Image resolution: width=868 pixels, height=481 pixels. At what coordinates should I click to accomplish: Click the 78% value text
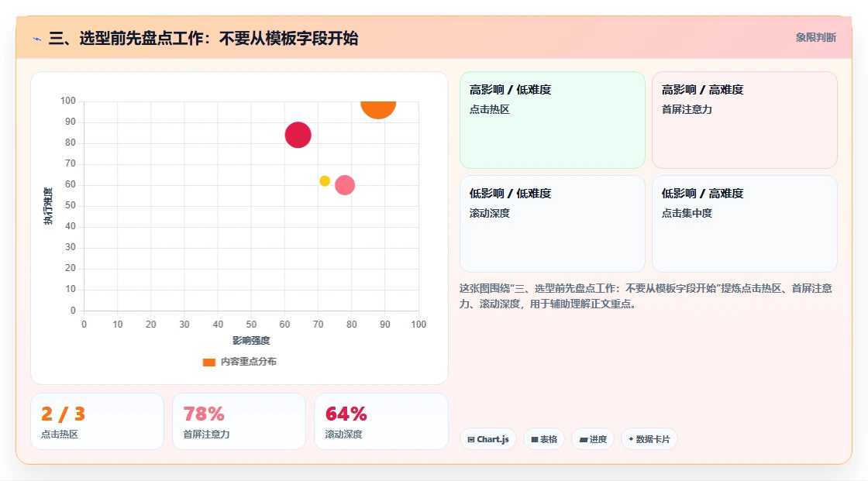(204, 414)
